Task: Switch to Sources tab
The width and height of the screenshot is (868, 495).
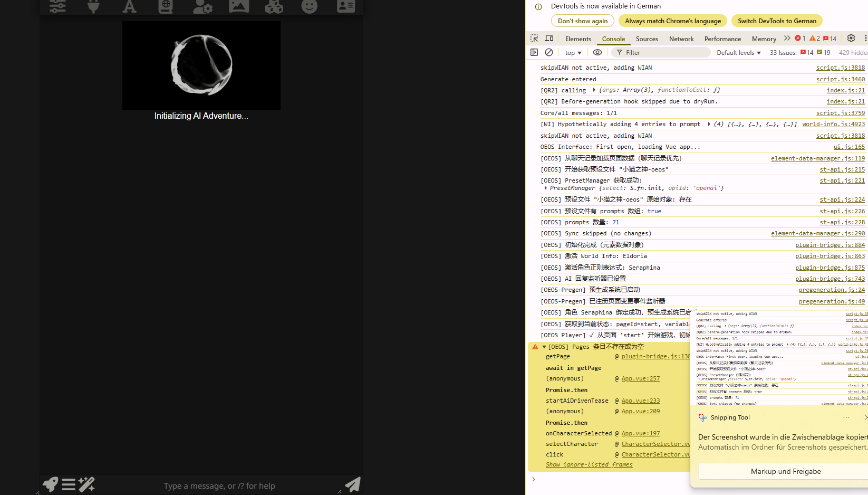Action: click(647, 39)
